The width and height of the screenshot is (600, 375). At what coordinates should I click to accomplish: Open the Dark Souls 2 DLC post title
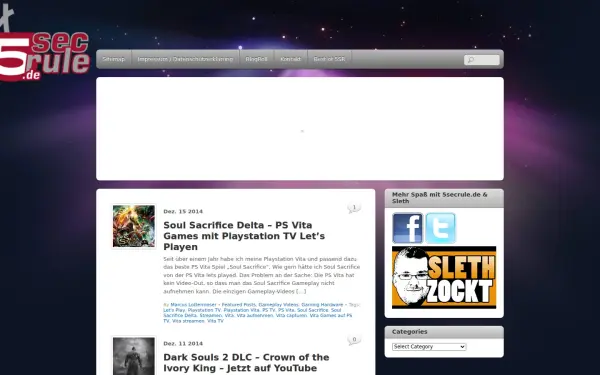click(246, 362)
